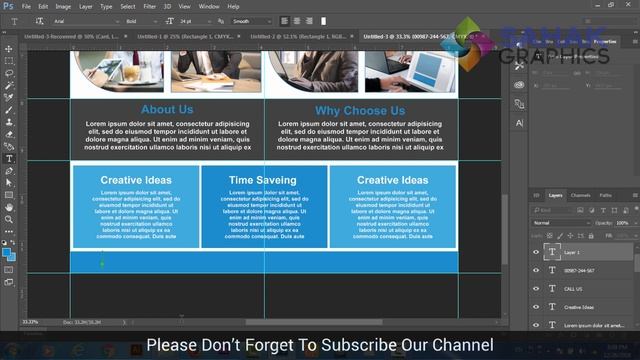Select the Horizontal Type tool

(x=9, y=159)
